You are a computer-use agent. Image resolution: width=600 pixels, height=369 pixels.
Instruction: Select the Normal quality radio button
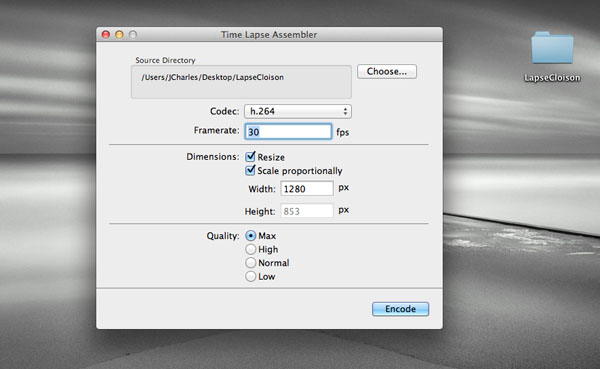(251, 263)
